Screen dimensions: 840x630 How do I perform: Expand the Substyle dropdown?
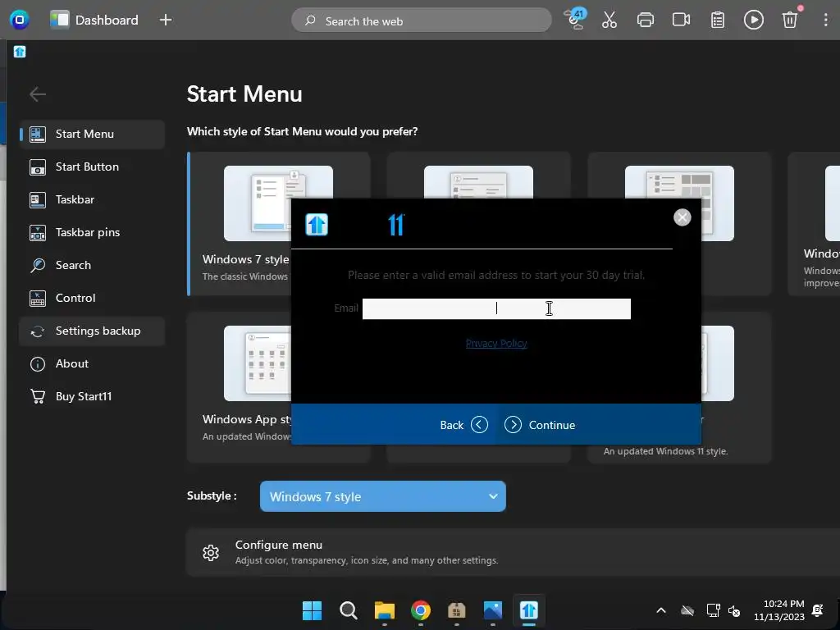click(x=382, y=496)
